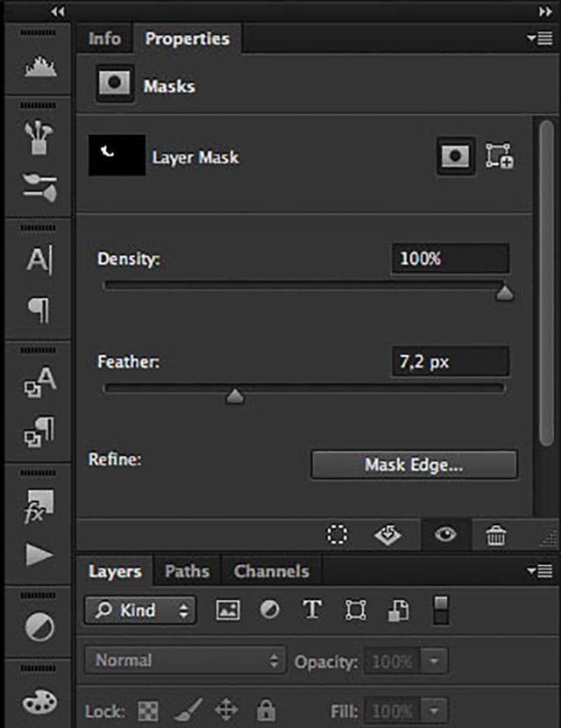561x728 pixels.
Task: Filter layers by type layers
Action: [x=312, y=609]
